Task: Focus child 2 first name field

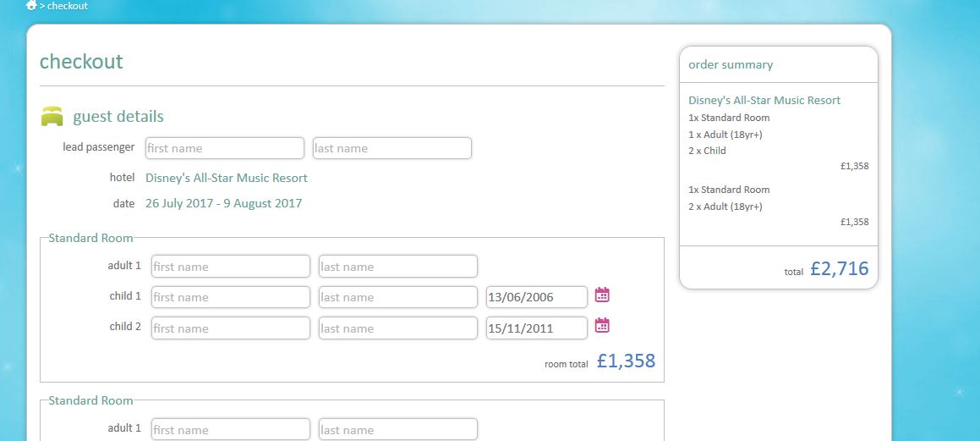Action: 231,328
